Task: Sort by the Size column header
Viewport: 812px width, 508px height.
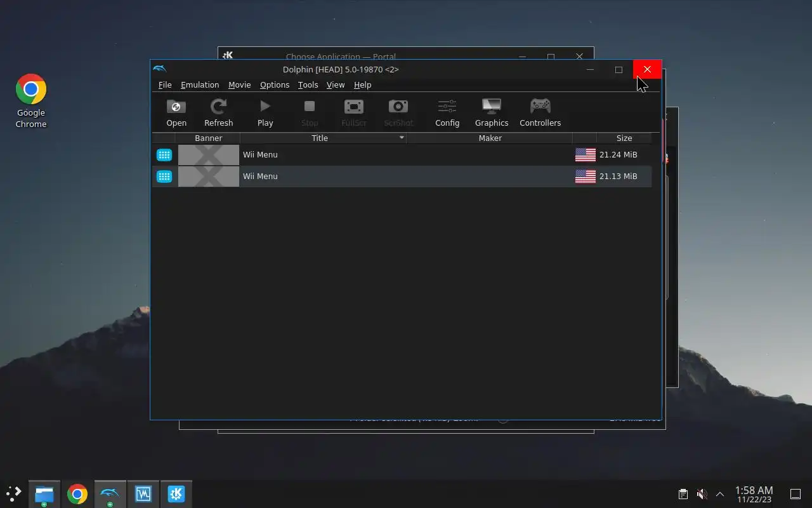Action: 624,138
